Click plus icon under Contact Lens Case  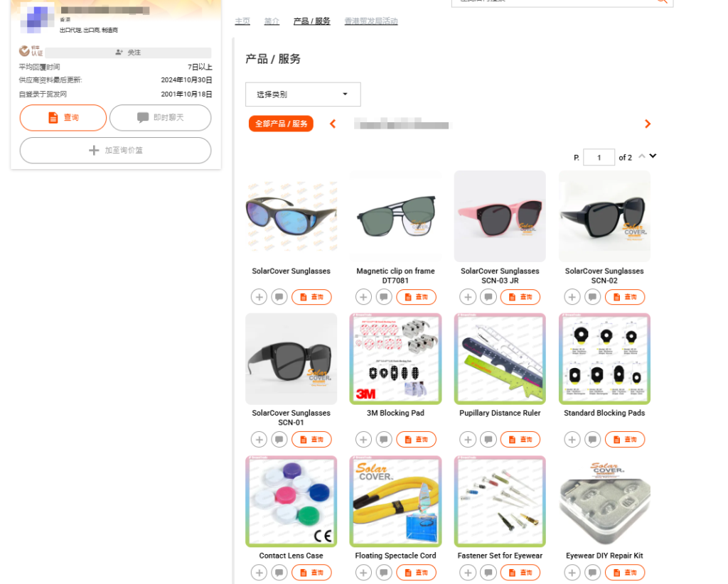tap(259, 573)
